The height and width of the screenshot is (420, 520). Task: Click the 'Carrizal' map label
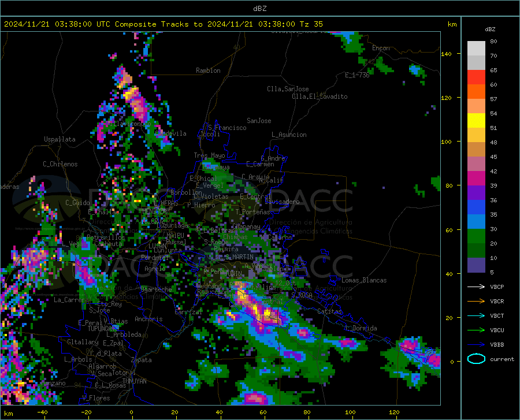click(188, 312)
